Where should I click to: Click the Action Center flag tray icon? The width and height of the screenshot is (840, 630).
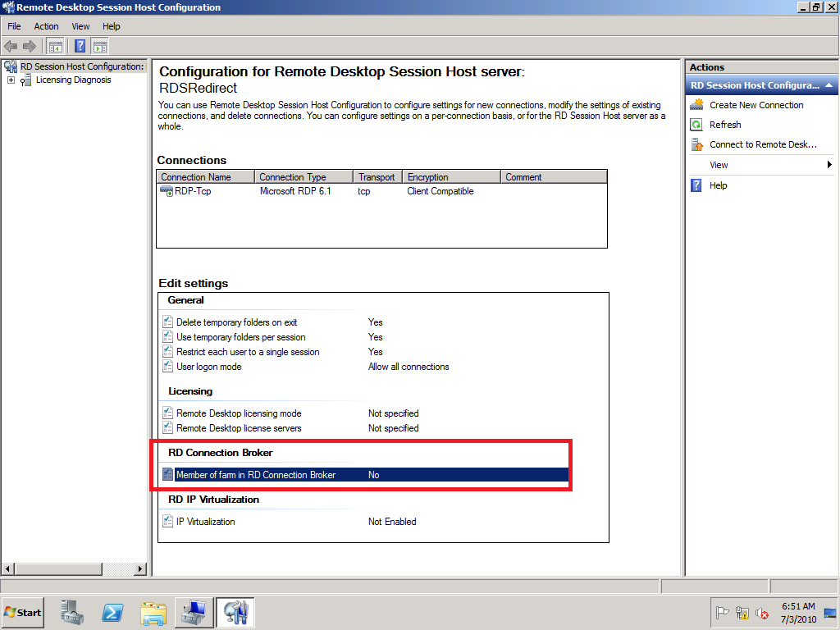point(722,612)
